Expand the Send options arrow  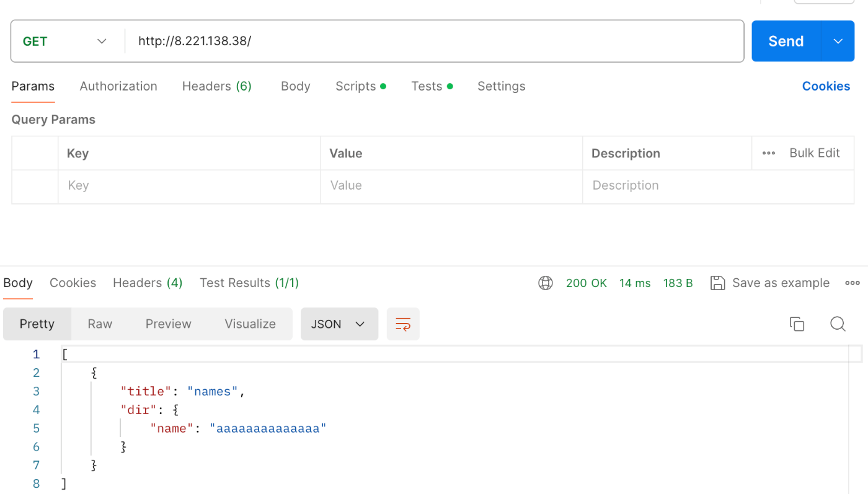pos(838,41)
